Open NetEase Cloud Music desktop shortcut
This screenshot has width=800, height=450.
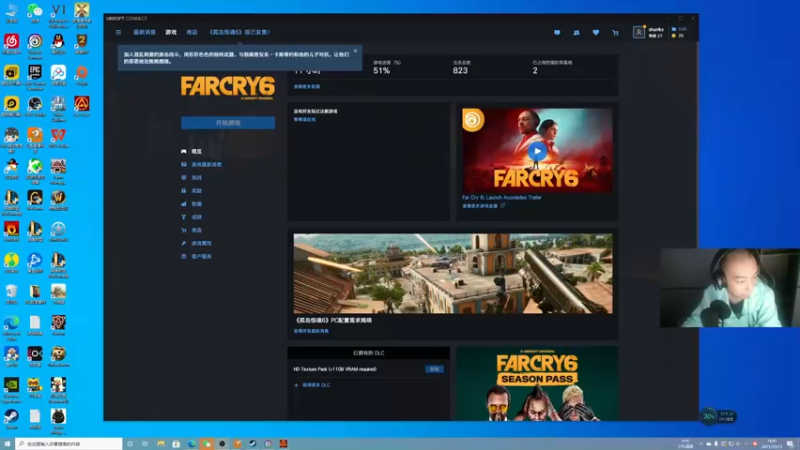(11, 44)
